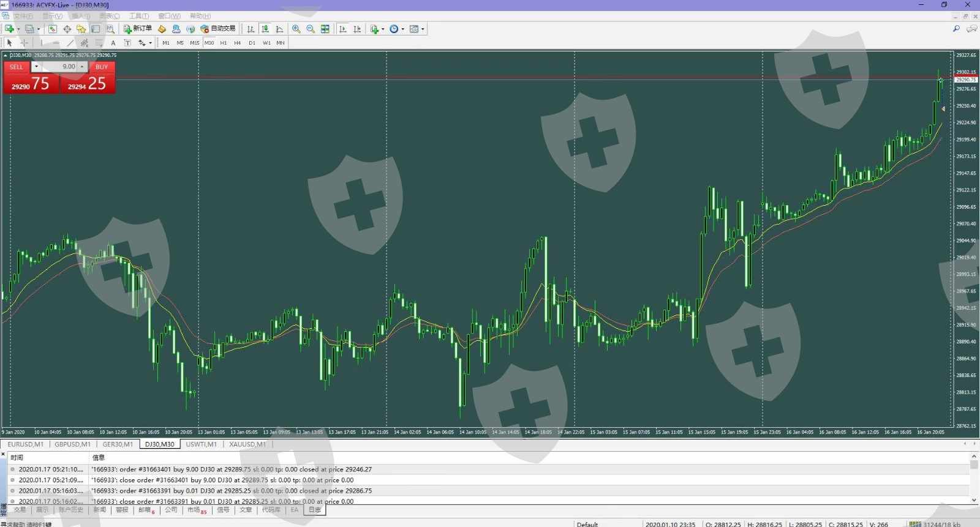The height and width of the screenshot is (527, 980).
Task: Select the text label 'A' tool
Action: point(113,43)
